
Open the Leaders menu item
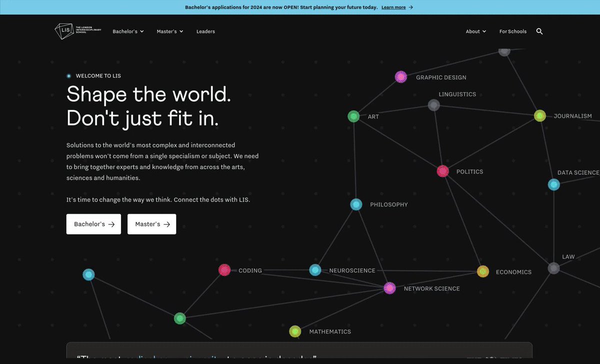point(205,31)
